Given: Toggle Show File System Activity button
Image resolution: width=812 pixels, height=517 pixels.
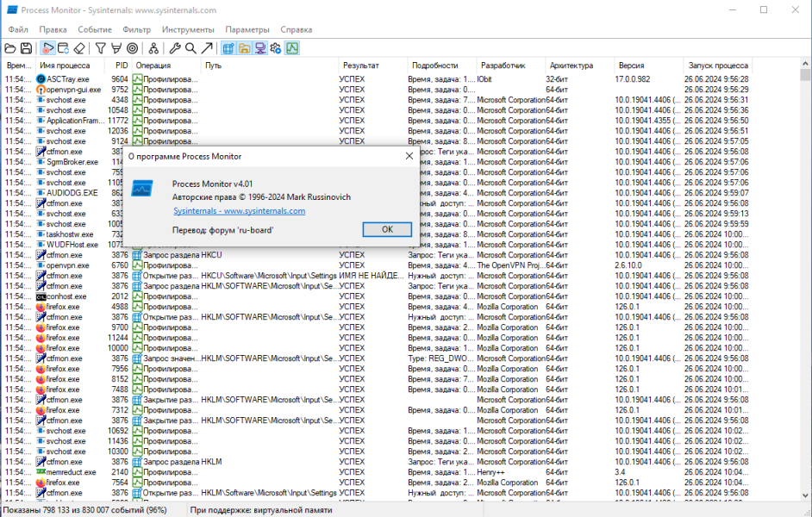Looking at the screenshot, I should point(245,48).
